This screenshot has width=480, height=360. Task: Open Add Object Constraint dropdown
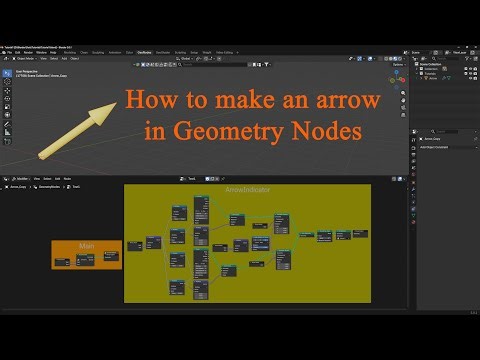click(x=448, y=147)
